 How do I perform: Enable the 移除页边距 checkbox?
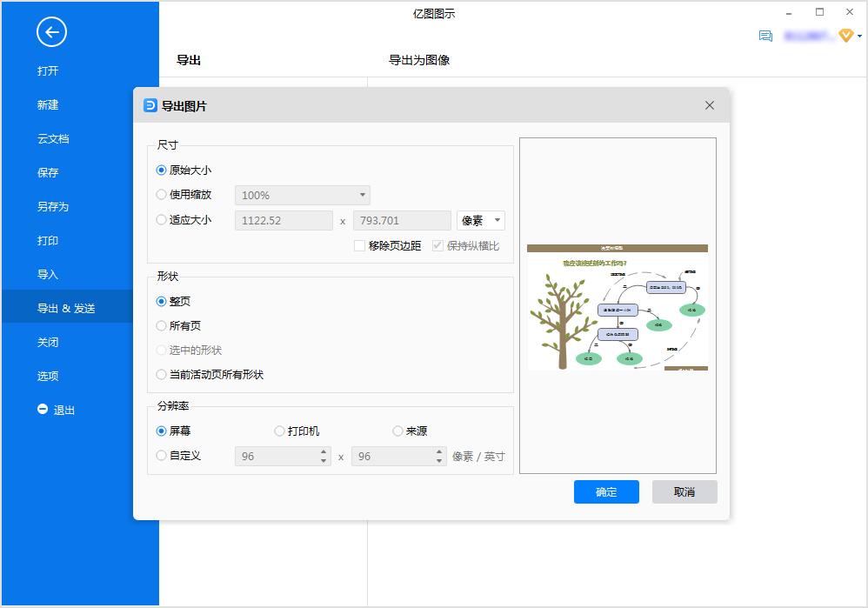pyautogui.click(x=359, y=245)
